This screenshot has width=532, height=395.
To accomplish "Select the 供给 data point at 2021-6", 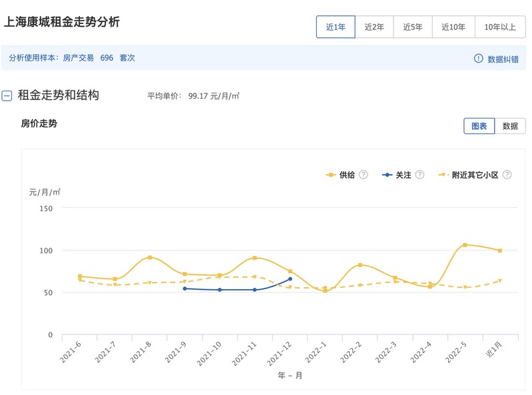I will click(x=80, y=276).
